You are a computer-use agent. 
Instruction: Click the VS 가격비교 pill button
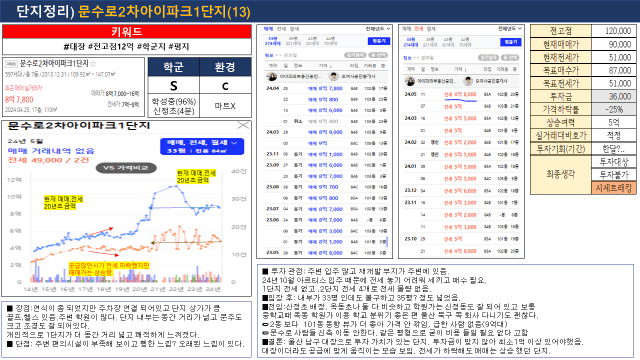coord(126,168)
